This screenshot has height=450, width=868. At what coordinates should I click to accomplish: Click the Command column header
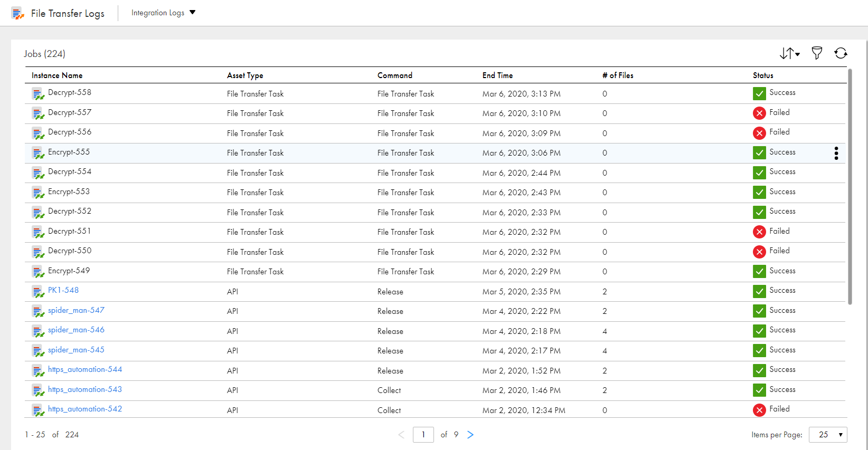pos(395,75)
